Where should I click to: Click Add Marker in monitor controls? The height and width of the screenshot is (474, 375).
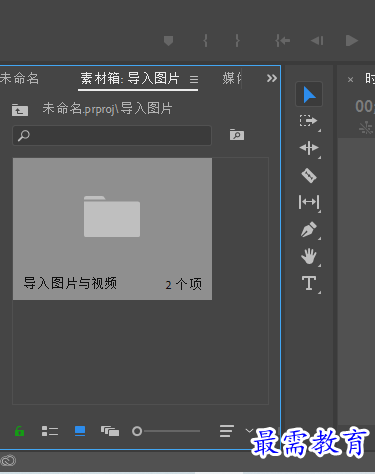[x=168, y=41]
